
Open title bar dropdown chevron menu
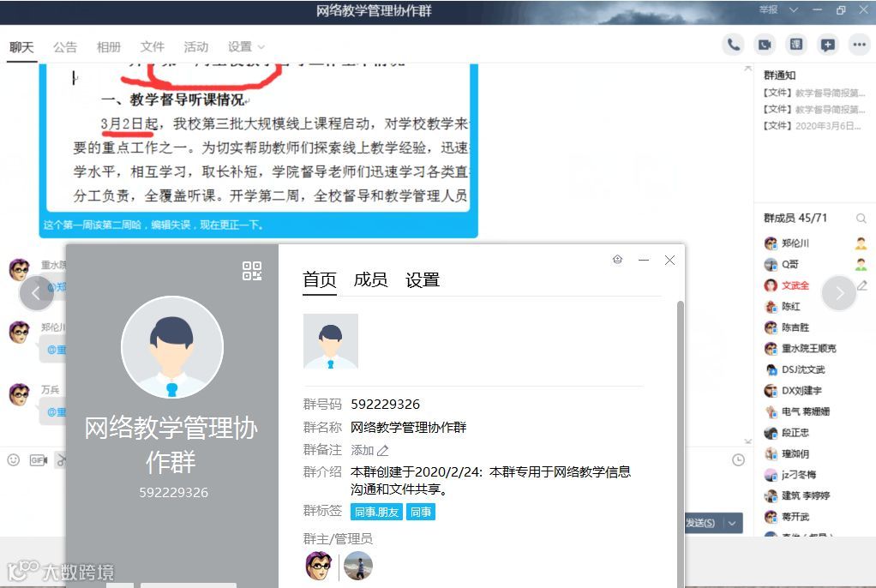794,10
